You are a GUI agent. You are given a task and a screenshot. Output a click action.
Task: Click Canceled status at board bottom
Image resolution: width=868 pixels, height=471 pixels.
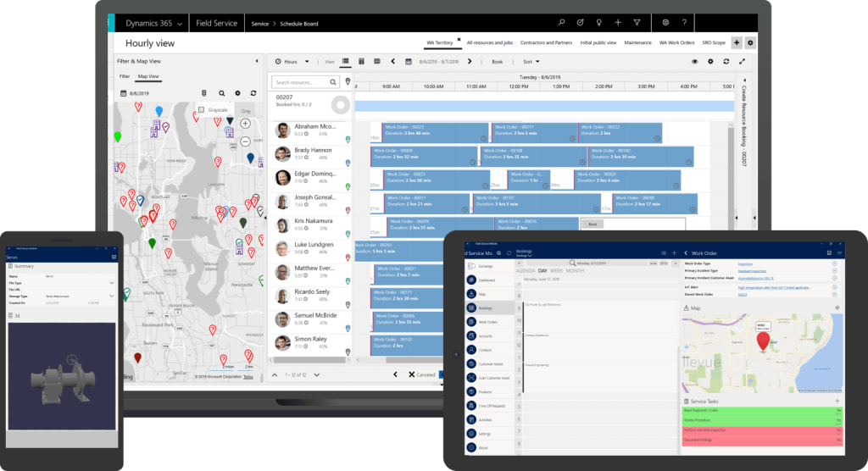point(421,374)
